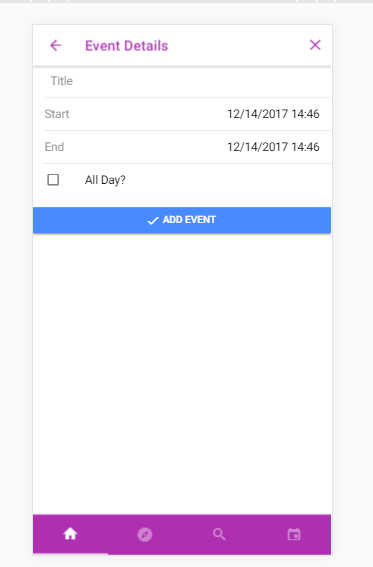Click the active Home tab underline indicator
The height and width of the screenshot is (567, 373).
pos(70,554)
